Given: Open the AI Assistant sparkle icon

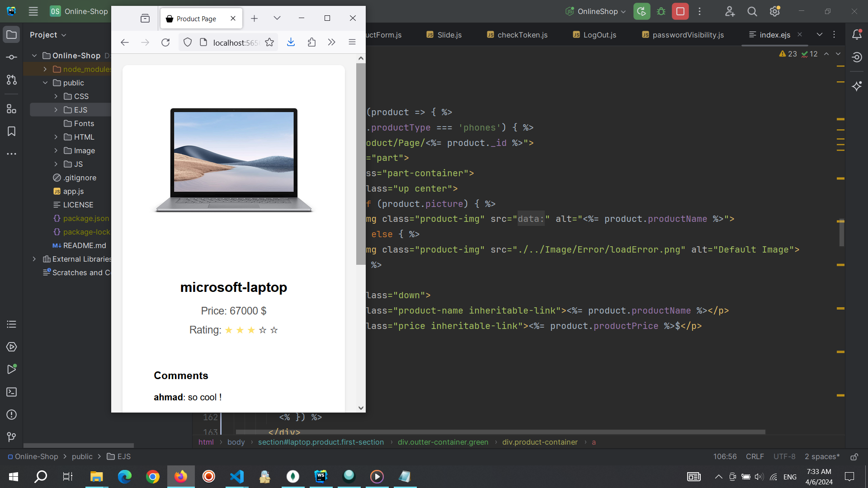Looking at the screenshot, I should 857,86.
